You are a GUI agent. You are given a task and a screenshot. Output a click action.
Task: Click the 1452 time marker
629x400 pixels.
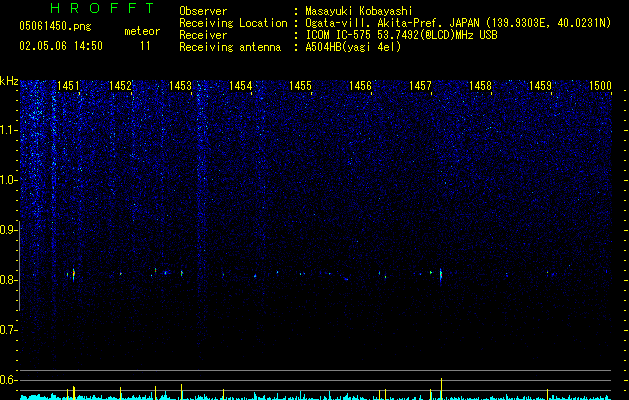(120, 86)
